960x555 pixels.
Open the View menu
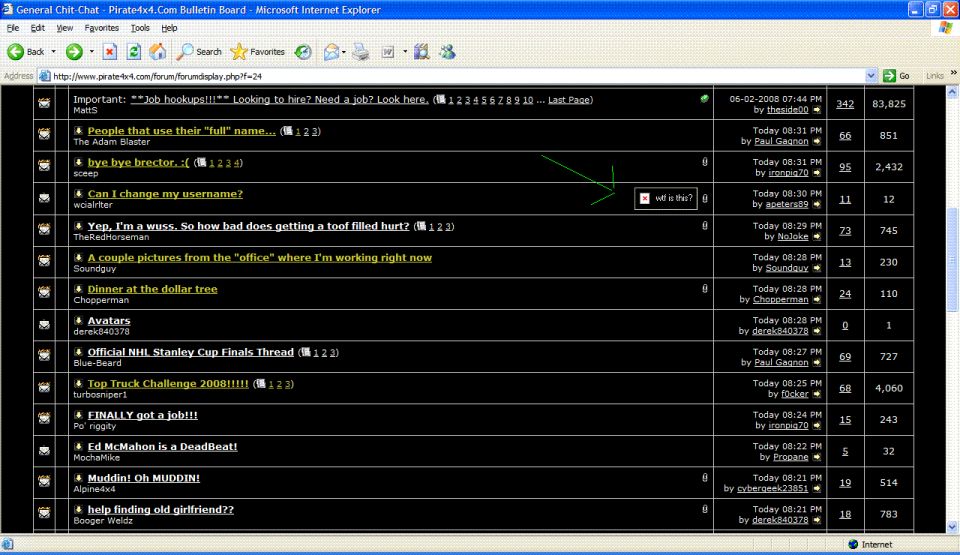[64, 28]
